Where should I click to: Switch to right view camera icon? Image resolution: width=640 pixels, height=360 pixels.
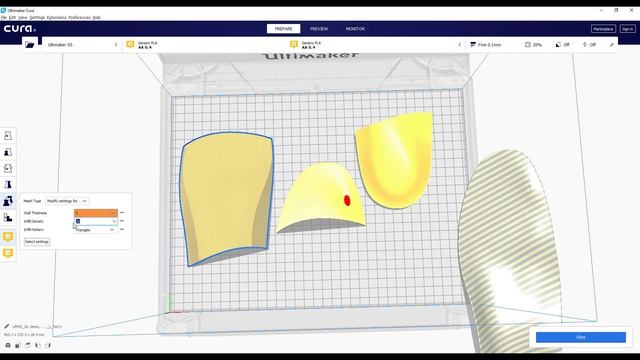tap(48, 345)
